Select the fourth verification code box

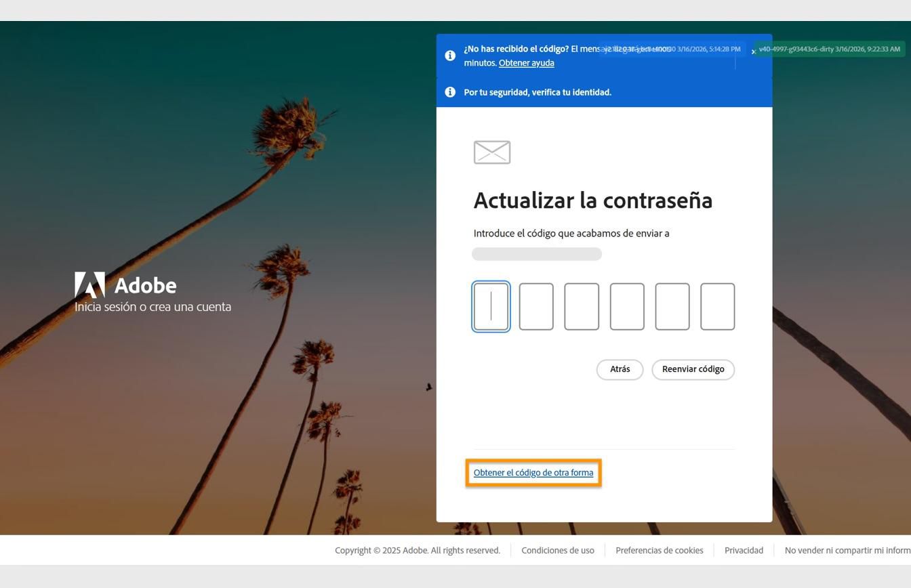tap(627, 306)
